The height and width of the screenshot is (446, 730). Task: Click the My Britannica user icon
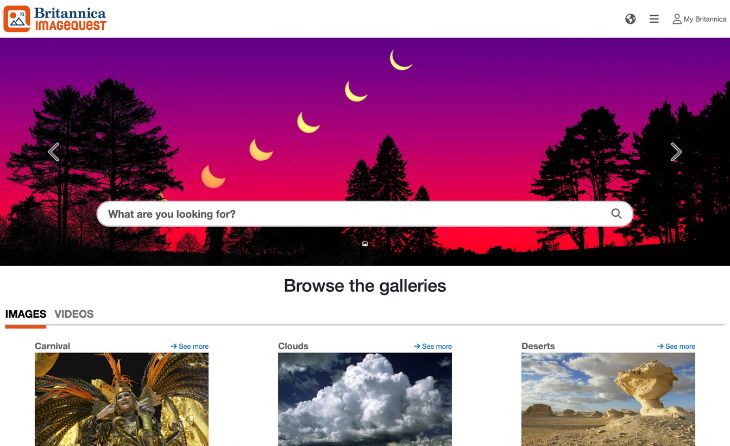(x=677, y=19)
